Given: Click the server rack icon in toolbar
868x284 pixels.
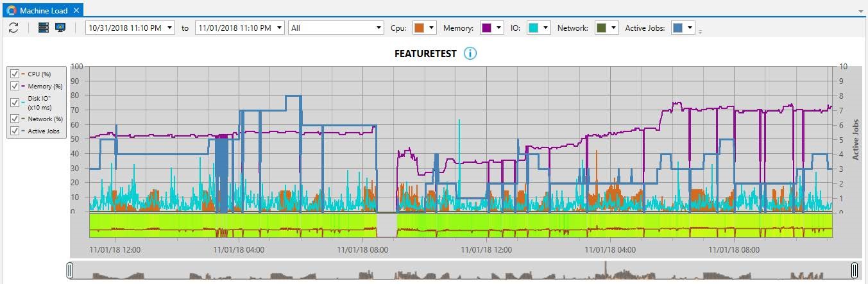Looking at the screenshot, I should 44,28.
